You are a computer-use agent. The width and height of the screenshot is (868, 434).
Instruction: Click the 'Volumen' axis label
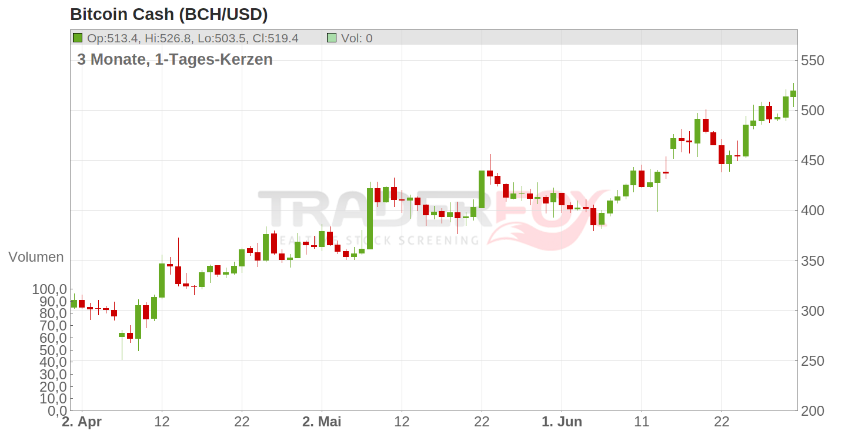coord(36,257)
